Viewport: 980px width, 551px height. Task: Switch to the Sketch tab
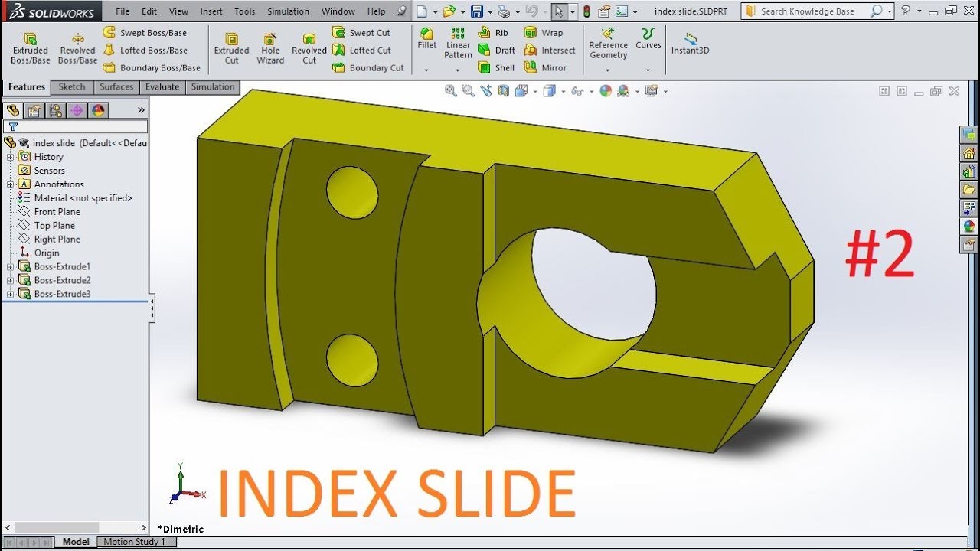click(72, 87)
